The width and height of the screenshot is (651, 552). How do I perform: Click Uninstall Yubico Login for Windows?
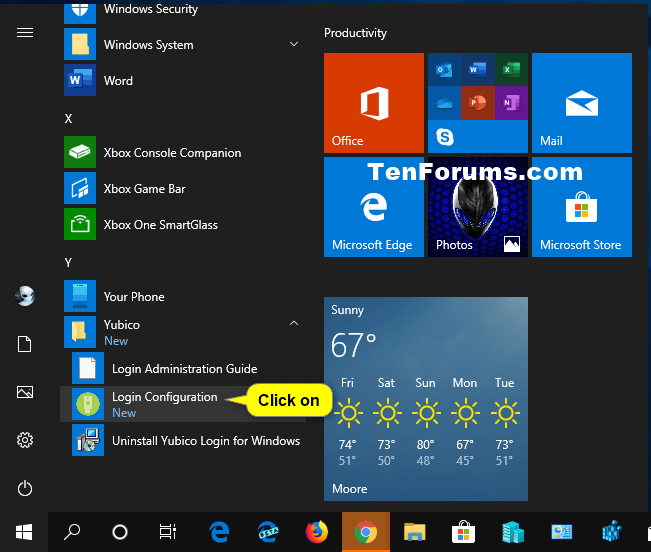pyautogui.click(x=183, y=440)
